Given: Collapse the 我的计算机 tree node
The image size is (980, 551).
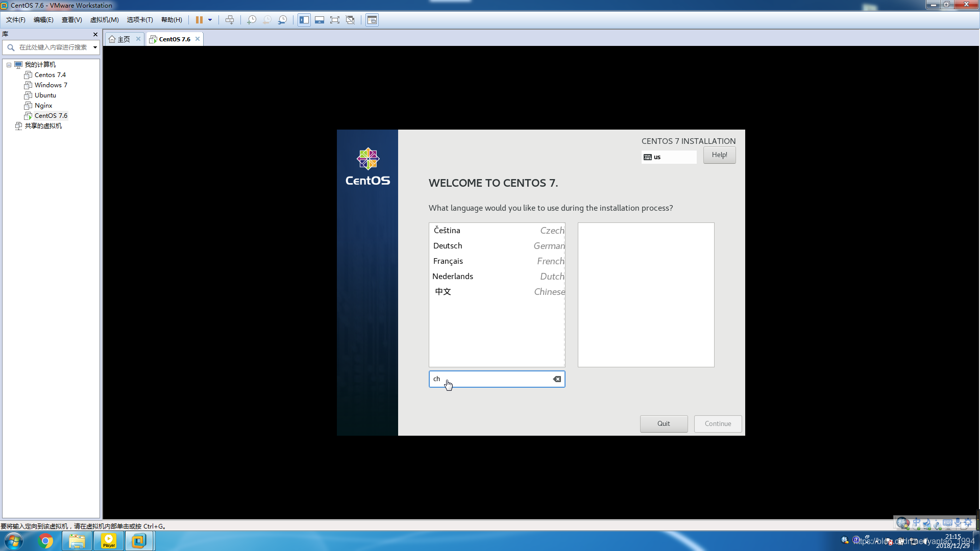Looking at the screenshot, I should pos(9,65).
